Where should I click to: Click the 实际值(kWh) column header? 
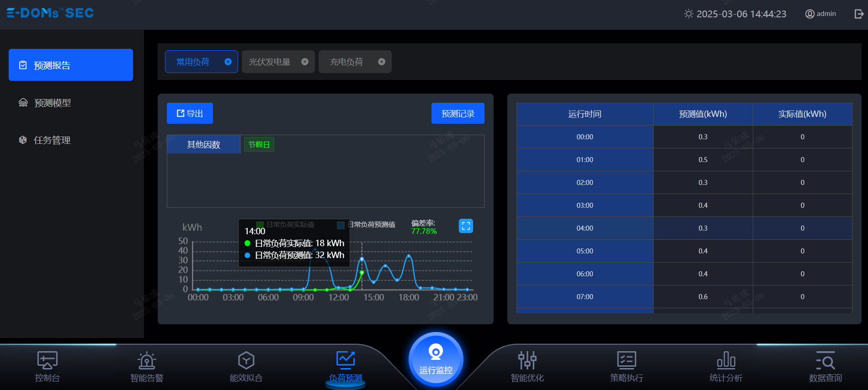tap(803, 114)
